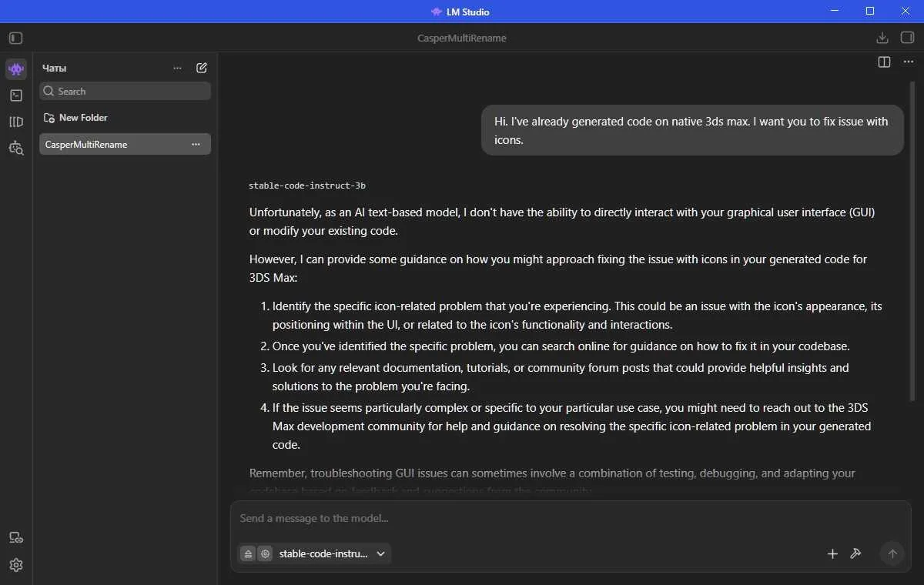Click the CasperMultiRename title in header
Image resolution: width=924 pixels, height=585 pixels.
(462, 38)
